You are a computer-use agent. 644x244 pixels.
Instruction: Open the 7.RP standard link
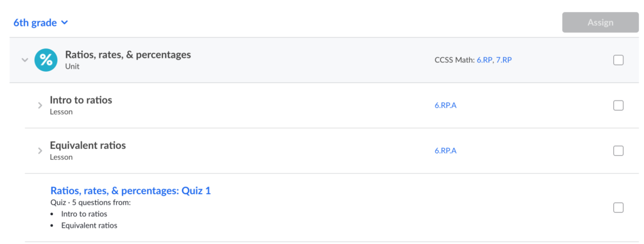(x=504, y=60)
